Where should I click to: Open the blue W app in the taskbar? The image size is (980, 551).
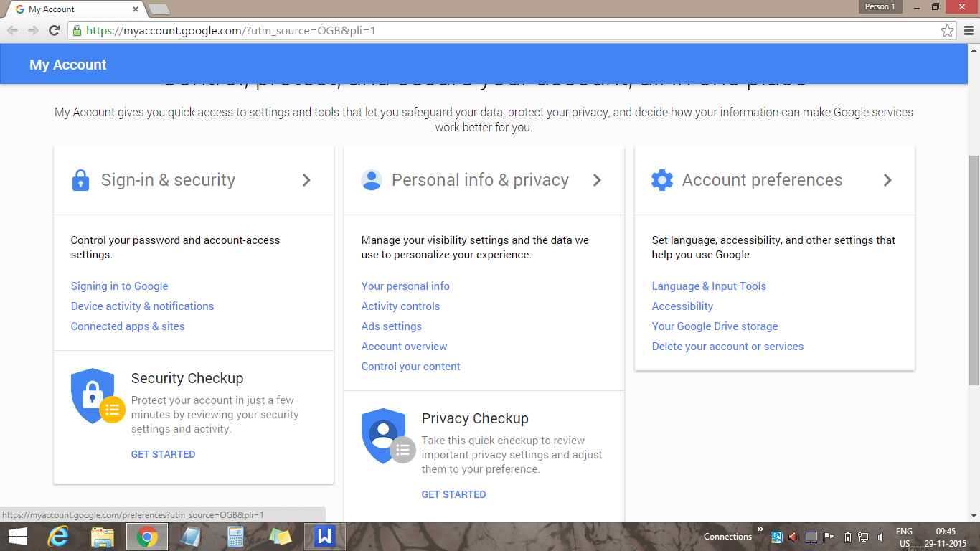[325, 537]
